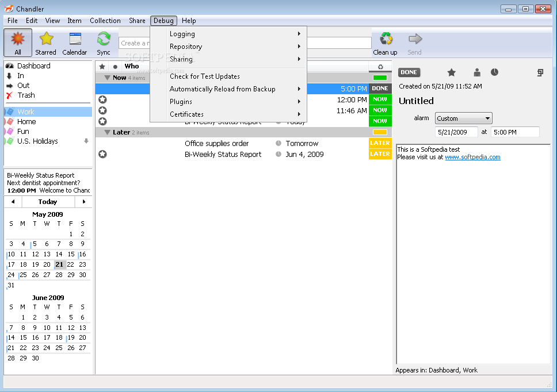
Task: Click the person addressing icon
Action: (477, 73)
